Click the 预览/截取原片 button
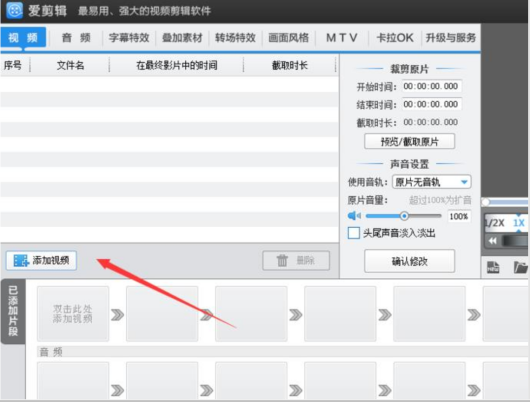530x403 pixels. click(409, 141)
